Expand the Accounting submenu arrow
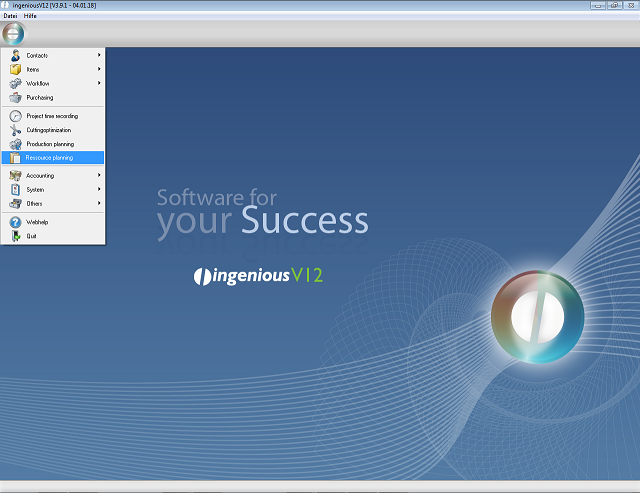 (x=99, y=175)
